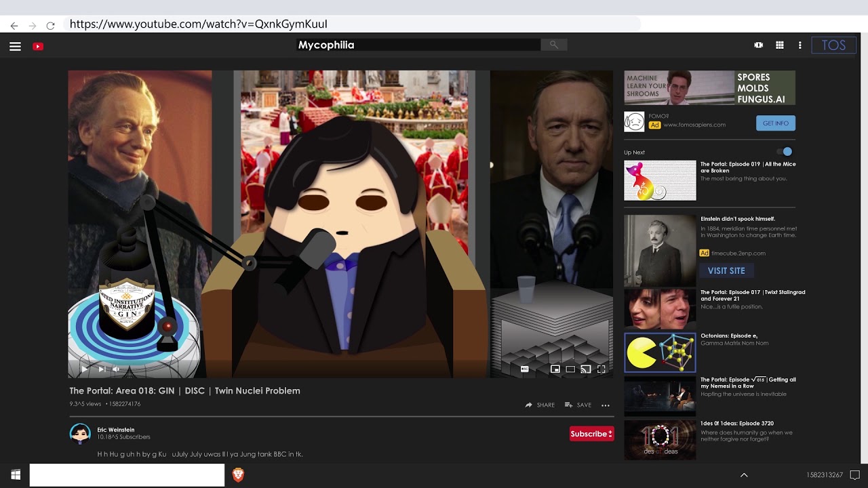868x488 pixels.
Task: Open 'Twixt Stalingrad and Forever 21' title
Action: [x=753, y=296]
